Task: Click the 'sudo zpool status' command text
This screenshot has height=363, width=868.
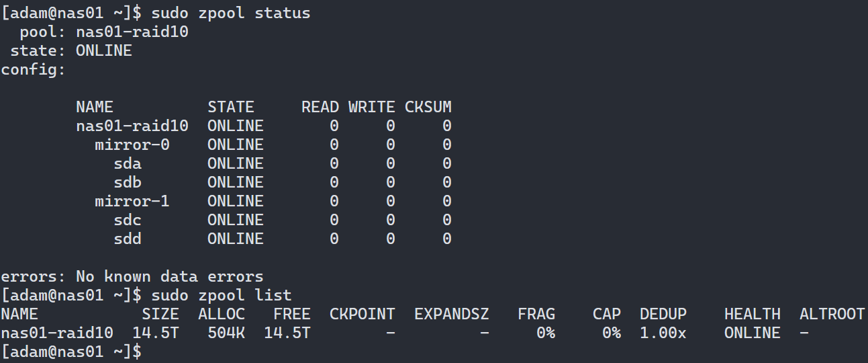Action: point(231,13)
